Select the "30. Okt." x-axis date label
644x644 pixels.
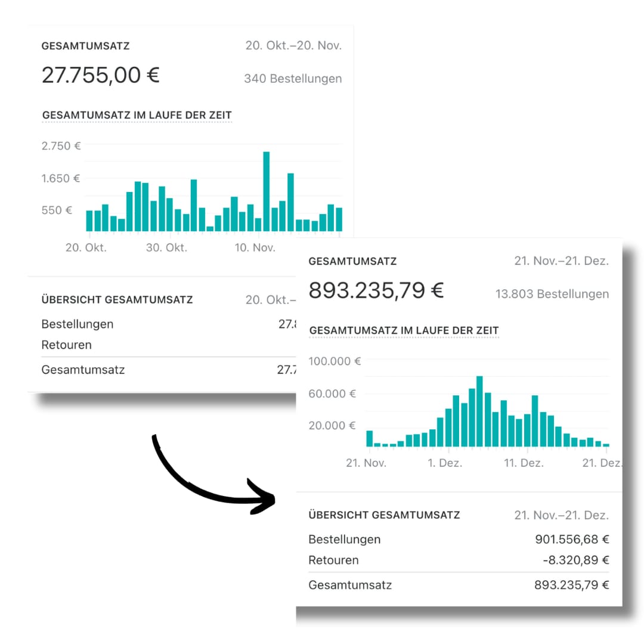166,247
